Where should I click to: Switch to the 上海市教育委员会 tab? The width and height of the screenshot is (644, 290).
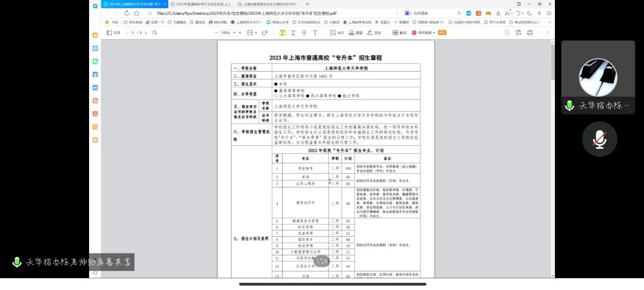[267, 4]
